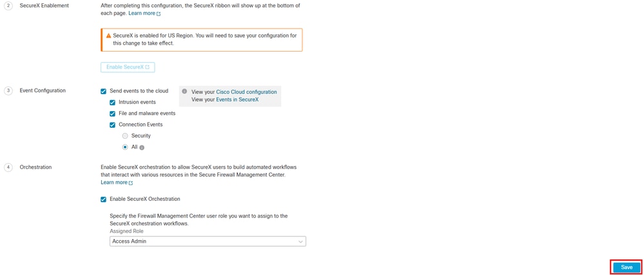Select the Security radio option
644x275 pixels.
(x=125, y=136)
